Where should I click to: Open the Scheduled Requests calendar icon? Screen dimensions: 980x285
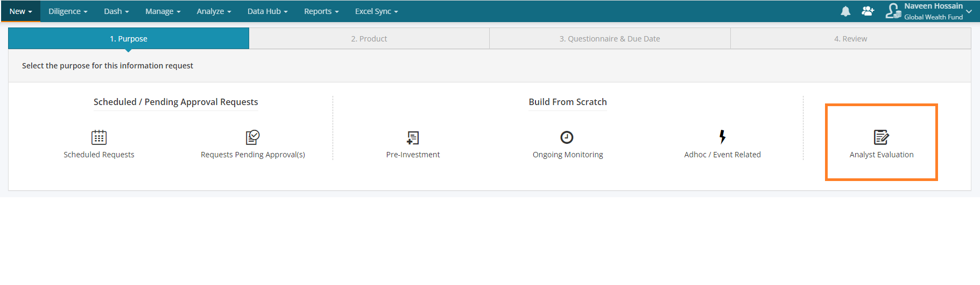pyautogui.click(x=99, y=137)
